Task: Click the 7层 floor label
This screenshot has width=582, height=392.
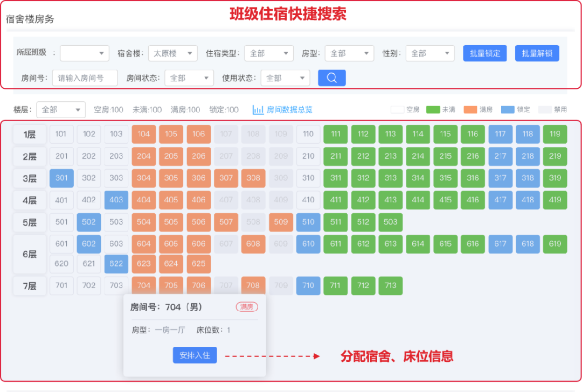Action: (29, 286)
